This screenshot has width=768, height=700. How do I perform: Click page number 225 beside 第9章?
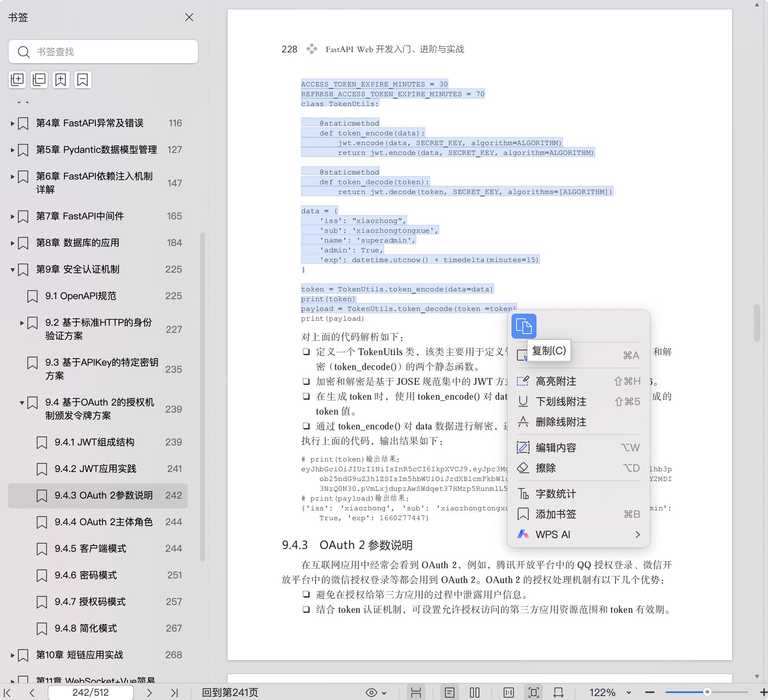(174, 269)
